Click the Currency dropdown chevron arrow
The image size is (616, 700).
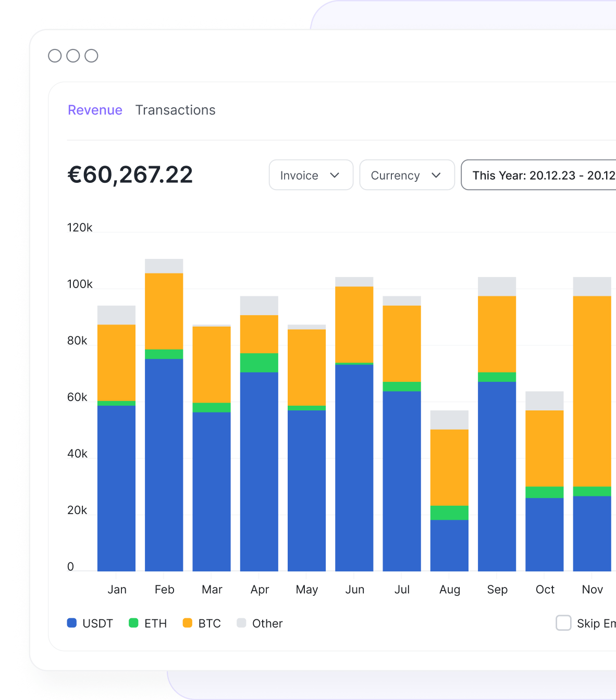(436, 175)
